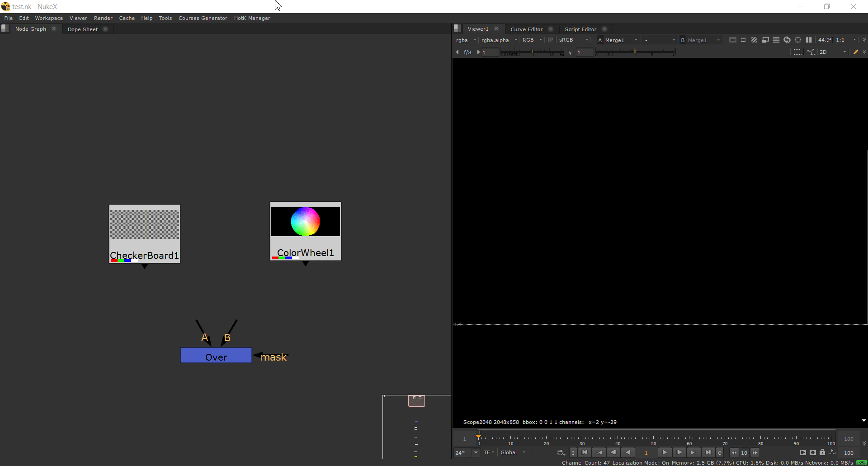The image size is (868, 466).
Task: Open the Courses Generator menu
Action: pos(203,18)
